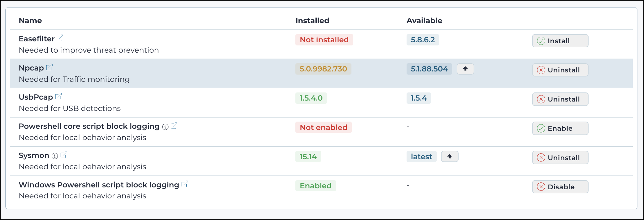644x220 pixels.
Task: Open the Windows Powershell script block logging external link
Action: coord(184,184)
